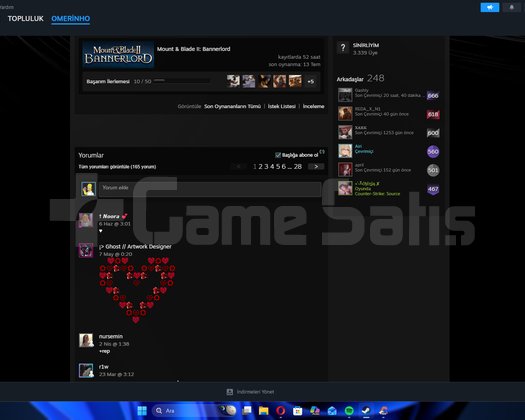The width and height of the screenshot is (525, 420).
Task: Click Ghost Artwork Designer's avatar
Action: (86, 250)
